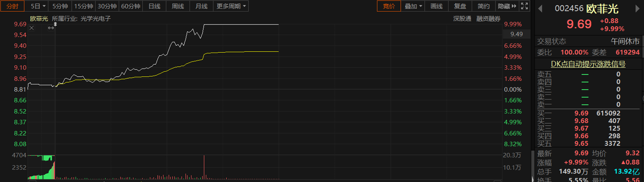Click the horizontal resize arrows icon
Viewport: 644px width, 182px height.
point(51,28)
